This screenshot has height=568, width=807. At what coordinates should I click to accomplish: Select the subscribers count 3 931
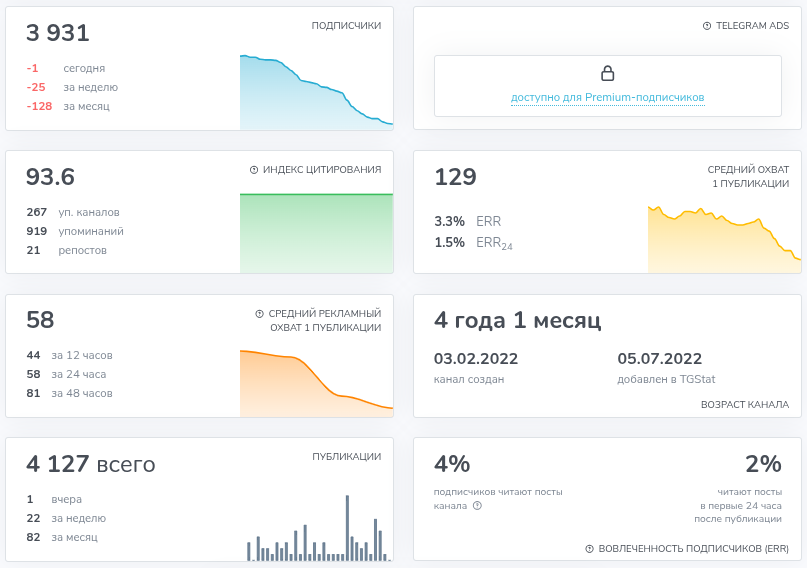pos(58,33)
